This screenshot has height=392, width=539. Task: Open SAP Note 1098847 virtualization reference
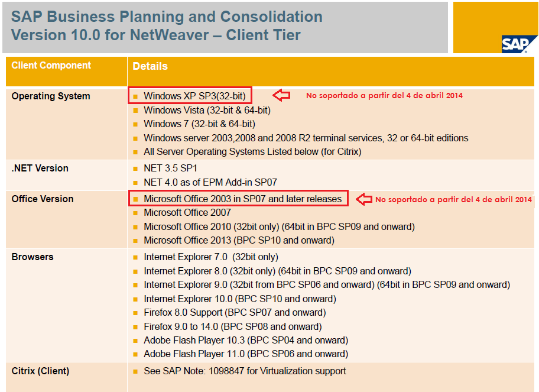[245, 371]
